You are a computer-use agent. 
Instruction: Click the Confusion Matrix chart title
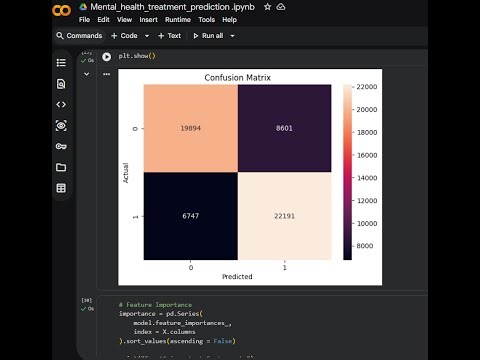[x=237, y=78]
